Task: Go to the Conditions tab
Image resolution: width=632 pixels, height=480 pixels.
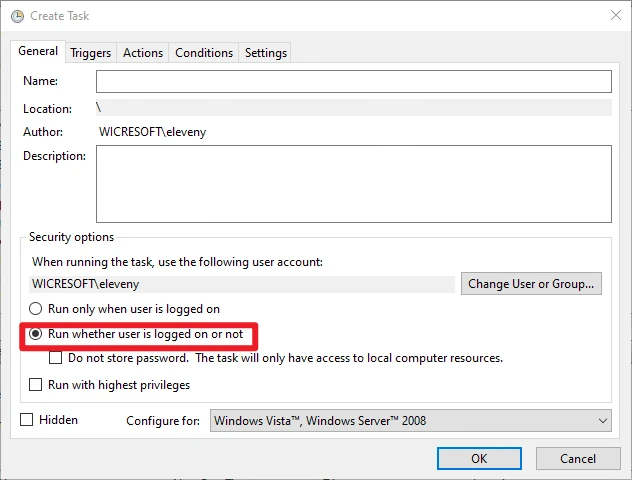Action: pos(204,53)
